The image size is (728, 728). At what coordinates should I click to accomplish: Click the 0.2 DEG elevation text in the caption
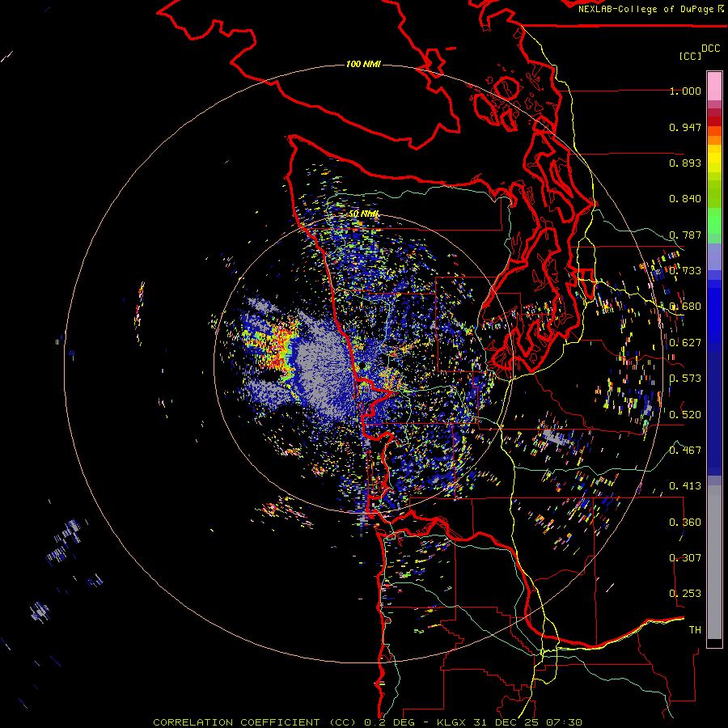click(x=391, y=722)
